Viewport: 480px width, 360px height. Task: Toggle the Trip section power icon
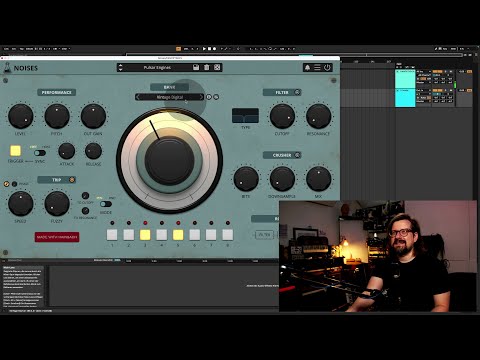click(x=72, y=180)
